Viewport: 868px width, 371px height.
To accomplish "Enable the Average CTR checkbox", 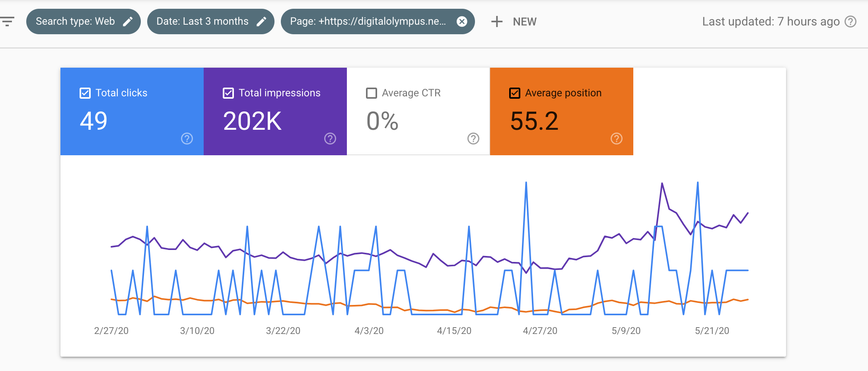I will point(372,93).
